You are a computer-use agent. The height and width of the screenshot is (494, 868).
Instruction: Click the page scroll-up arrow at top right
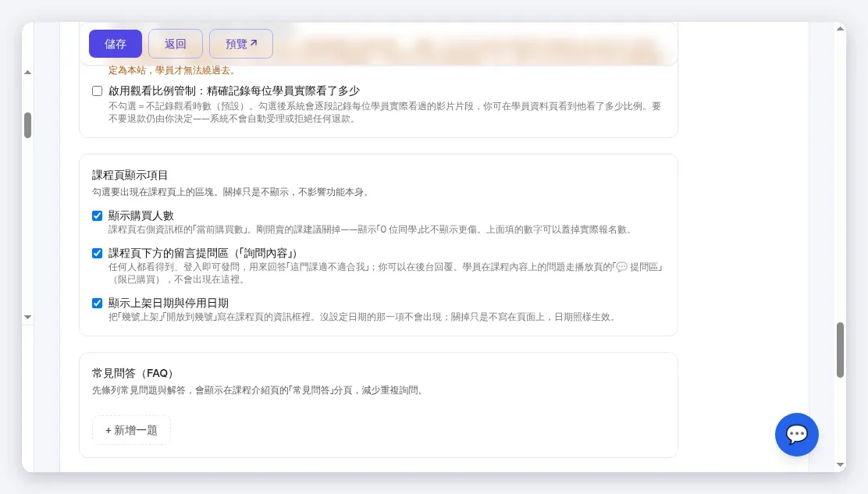[x=841, y=29]
